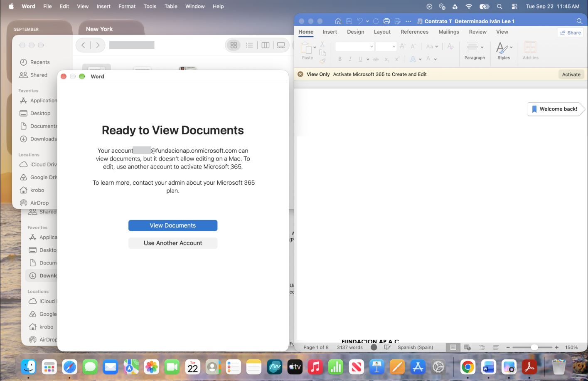Image resolution: width=588 pixels, height=381 pixels.
Task: Go back with the Finder back arrow
Action: click(x=83, y=45)
